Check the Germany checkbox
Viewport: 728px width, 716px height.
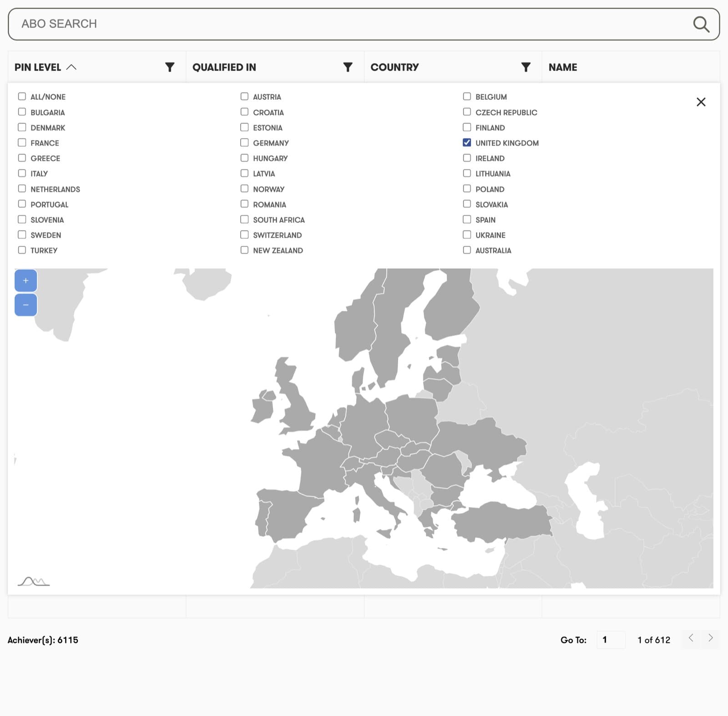244,142
